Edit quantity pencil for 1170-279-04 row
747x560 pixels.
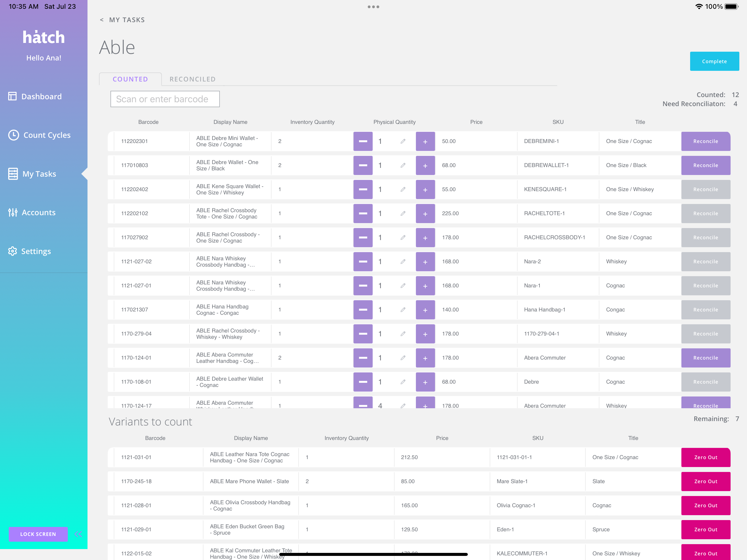[403, 334]
